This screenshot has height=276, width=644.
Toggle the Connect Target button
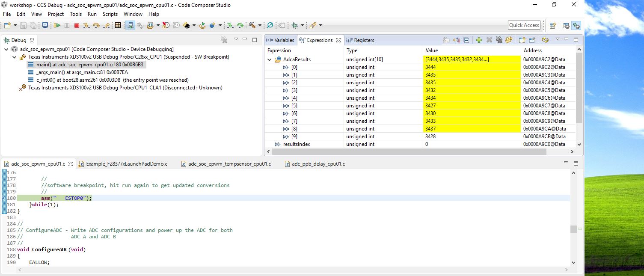(131, 26)
